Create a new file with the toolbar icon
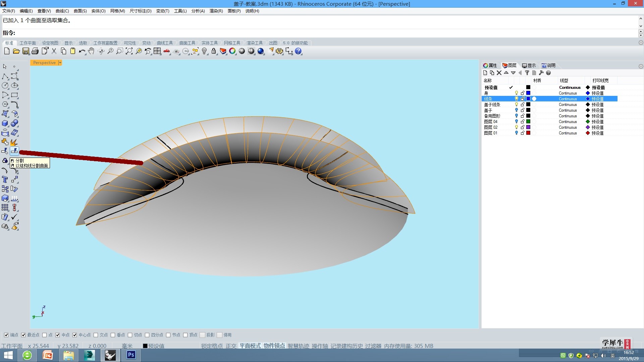The height and width of the screenshot is (362, 644). point(7,51)
